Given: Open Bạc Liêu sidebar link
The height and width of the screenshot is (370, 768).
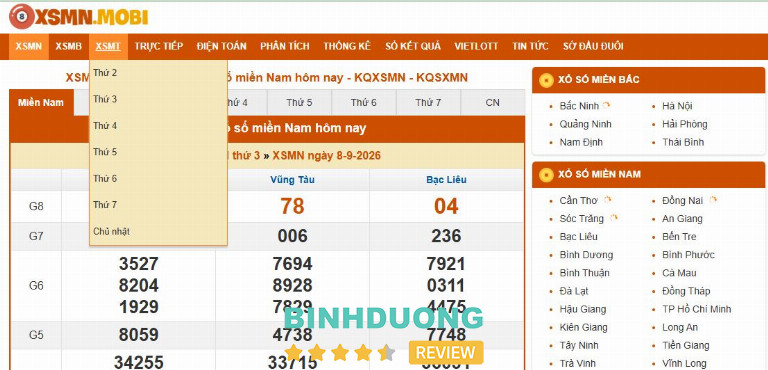Looking at the screenshot, I should 579,237.
